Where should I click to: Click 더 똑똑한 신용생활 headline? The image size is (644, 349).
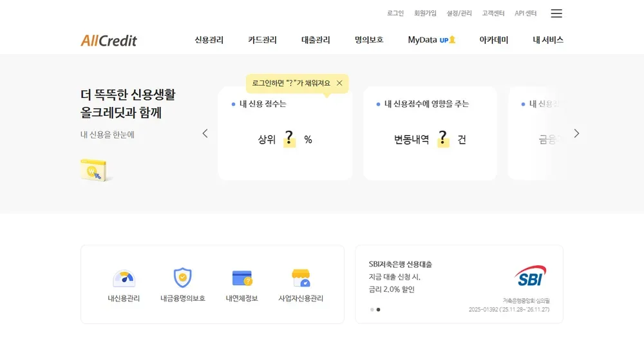click(x=128, y=95)
